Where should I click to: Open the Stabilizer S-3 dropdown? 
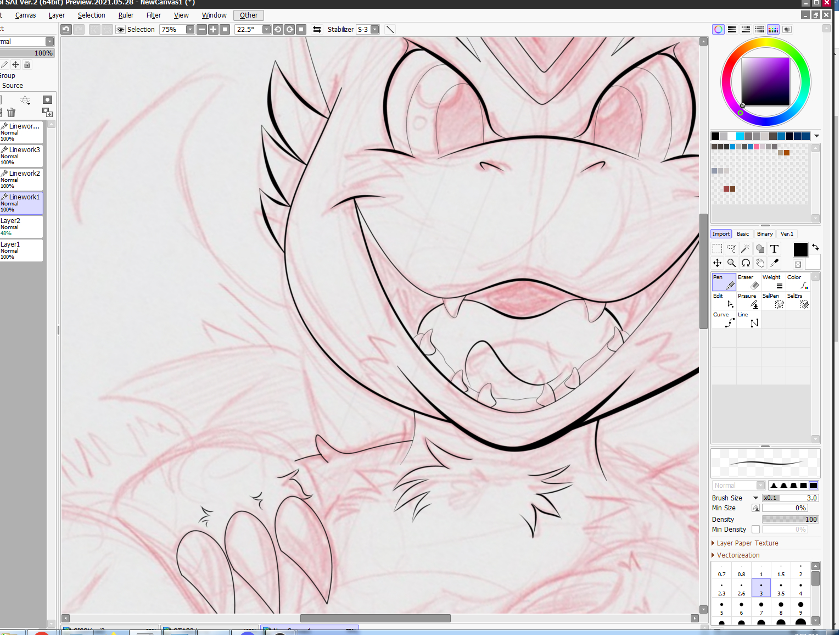(375, 30)
